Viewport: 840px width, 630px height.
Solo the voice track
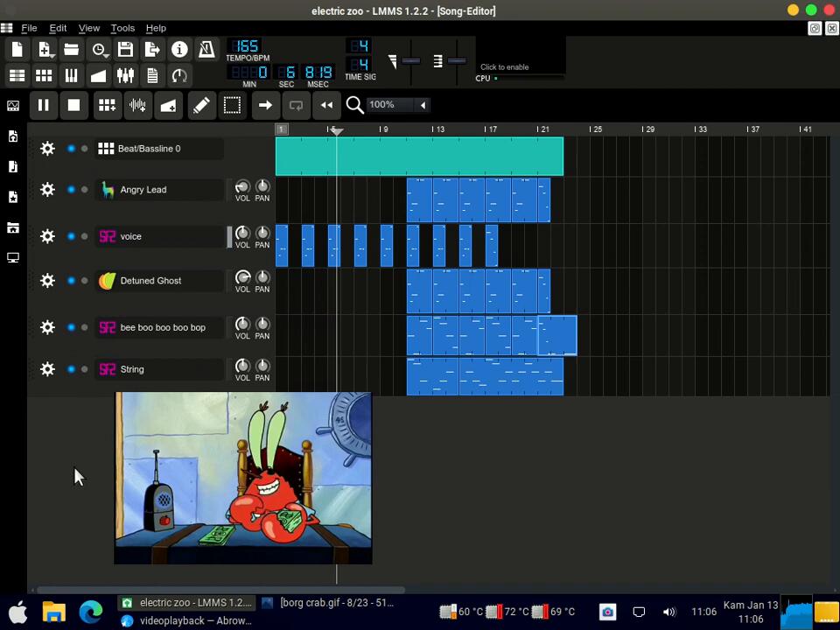84,236
